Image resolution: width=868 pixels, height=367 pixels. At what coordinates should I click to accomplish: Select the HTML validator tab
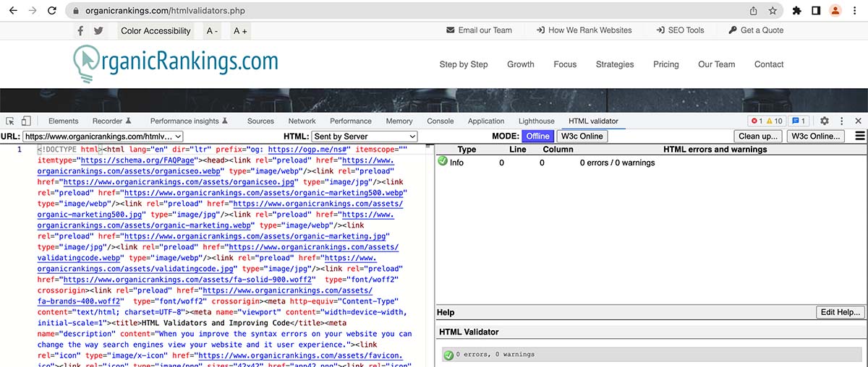pyautogui.click(x=593, y=121)
